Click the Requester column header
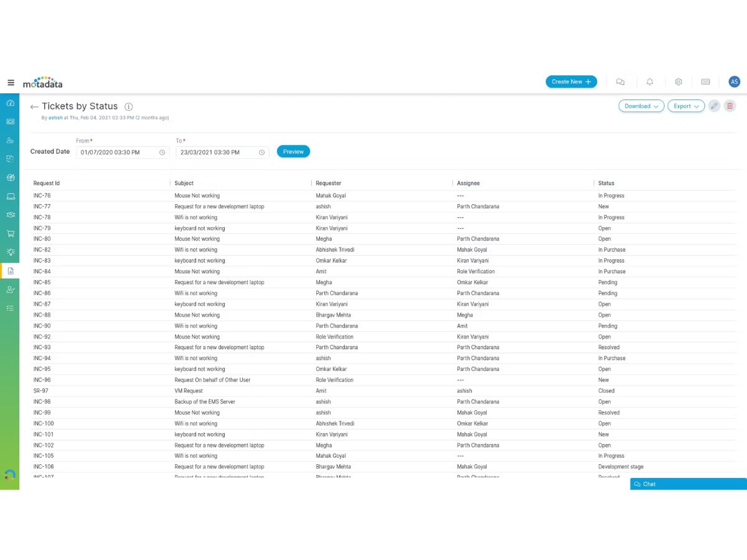Viewport: 747px width, 560px height. pos(329,183)
